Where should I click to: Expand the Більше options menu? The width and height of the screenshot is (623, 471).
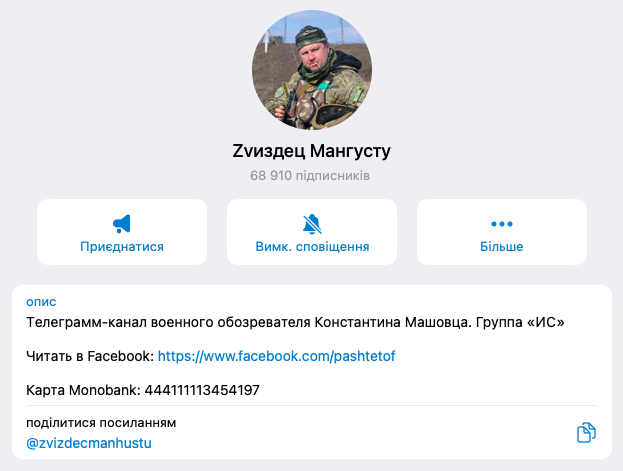point(501,246)
